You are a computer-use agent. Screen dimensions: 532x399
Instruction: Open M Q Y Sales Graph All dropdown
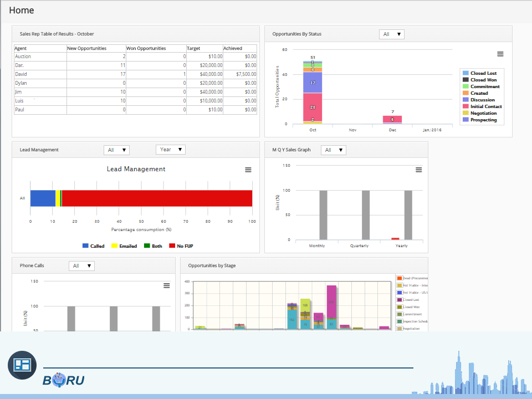pyautogui.click(x=334, y=150)
